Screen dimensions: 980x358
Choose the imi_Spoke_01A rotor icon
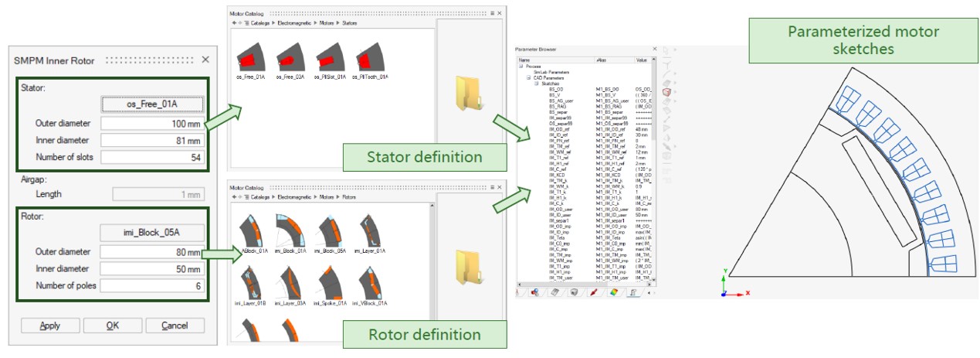click(x=333, y=283)
